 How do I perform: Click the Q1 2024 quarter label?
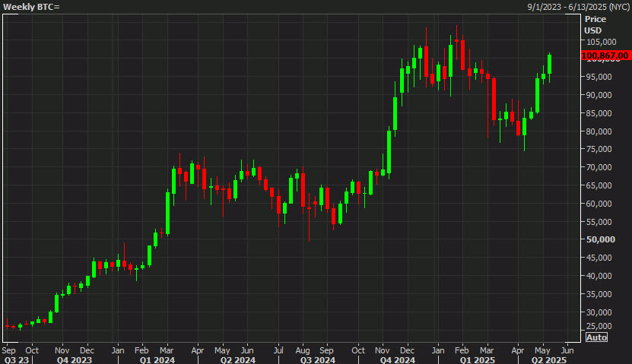click(x=156, y=360)
